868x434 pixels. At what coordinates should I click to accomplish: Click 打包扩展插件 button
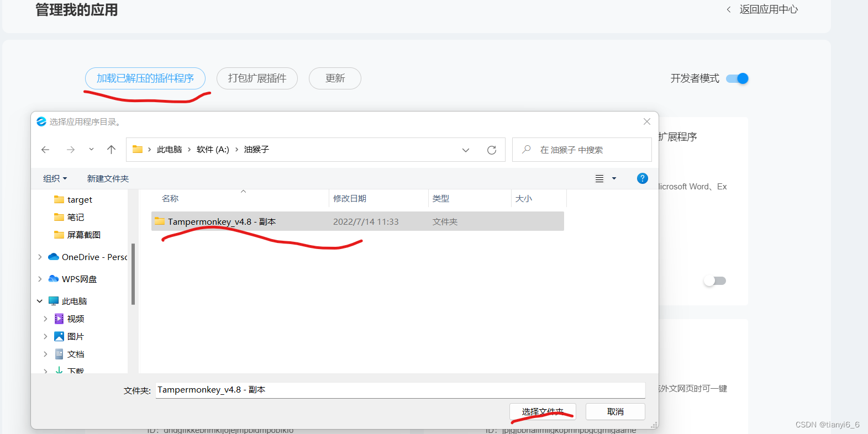[x=257, y=78]
